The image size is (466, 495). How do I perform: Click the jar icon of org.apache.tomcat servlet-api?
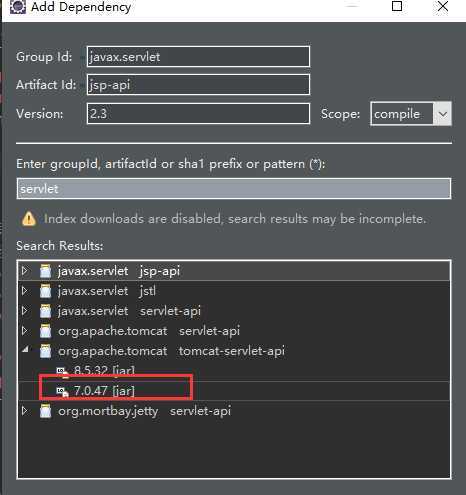click(x=45, y=331)
